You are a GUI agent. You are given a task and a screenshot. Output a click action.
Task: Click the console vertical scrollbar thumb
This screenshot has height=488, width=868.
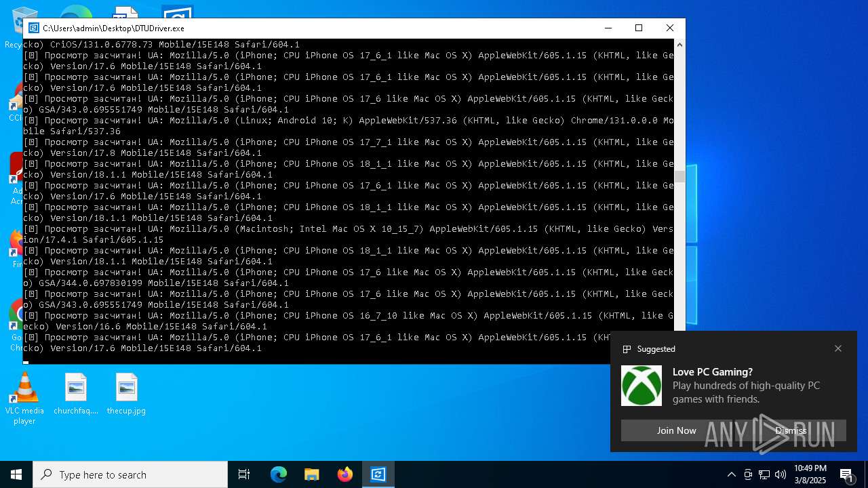click(679, 176)
